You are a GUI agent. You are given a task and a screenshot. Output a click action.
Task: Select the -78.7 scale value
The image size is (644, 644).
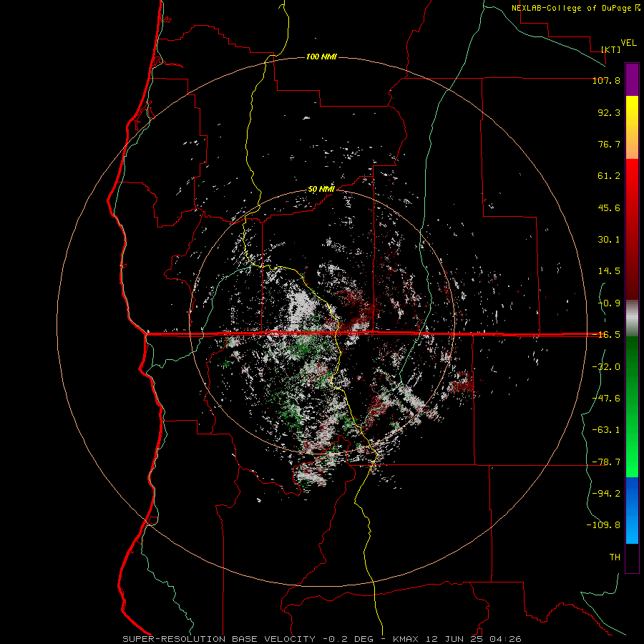pyautogui.click(x=606, y=462)
